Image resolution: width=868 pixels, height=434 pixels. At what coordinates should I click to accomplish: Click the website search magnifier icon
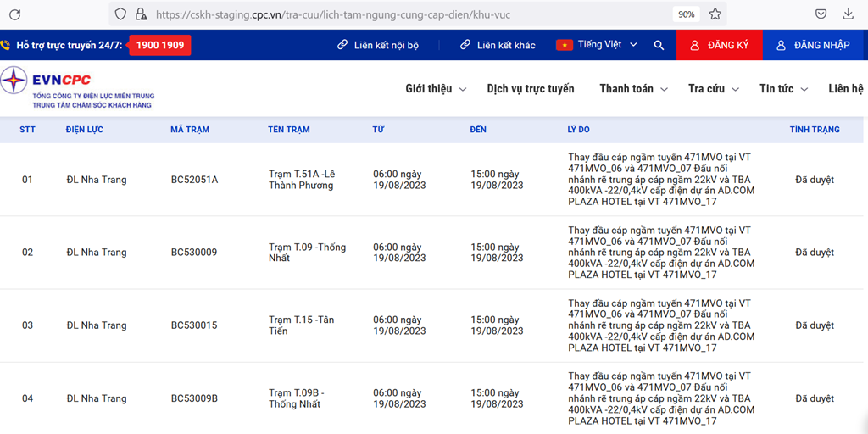pyautogui.click(x=659, y=45)
